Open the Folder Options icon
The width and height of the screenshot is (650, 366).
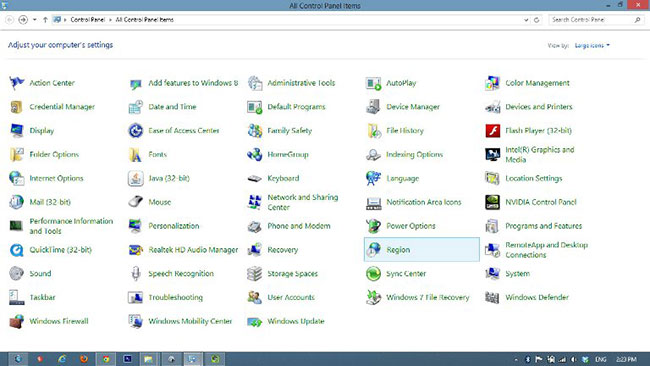(17, 155)
